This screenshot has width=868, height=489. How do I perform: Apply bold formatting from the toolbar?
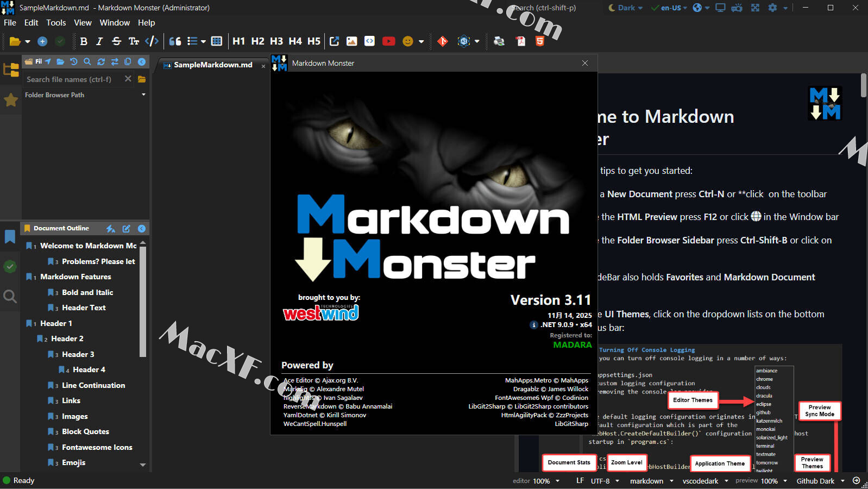coord(84,41)
